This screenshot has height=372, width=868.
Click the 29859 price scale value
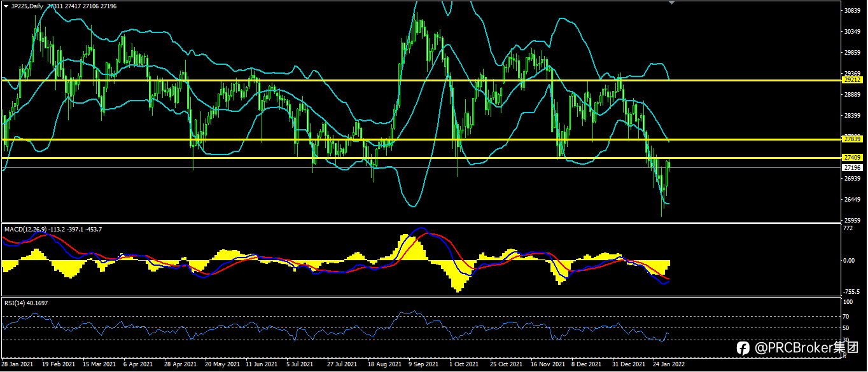coord(851,53)
